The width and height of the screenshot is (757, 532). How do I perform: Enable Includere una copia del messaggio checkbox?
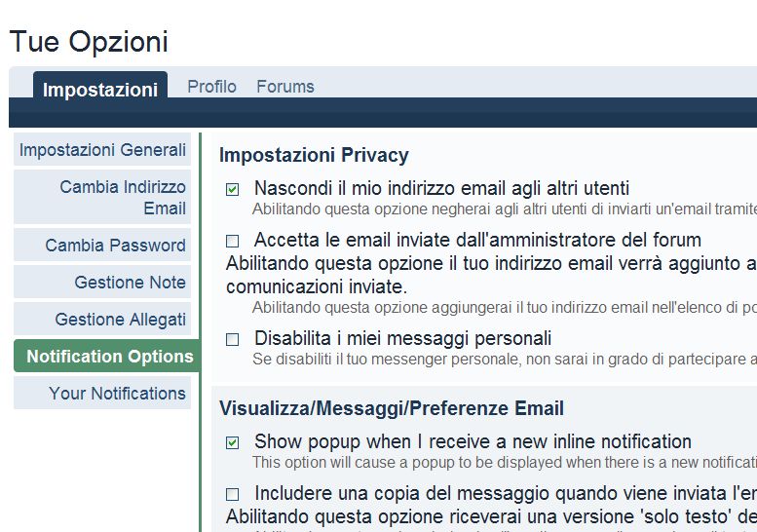tap(232, 494)
